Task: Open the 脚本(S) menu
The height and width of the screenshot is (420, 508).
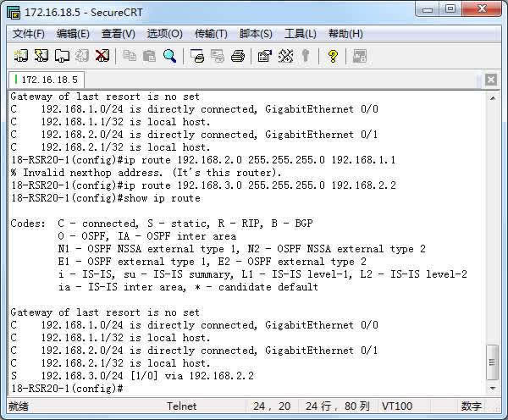Action: [x=256, y=34]
